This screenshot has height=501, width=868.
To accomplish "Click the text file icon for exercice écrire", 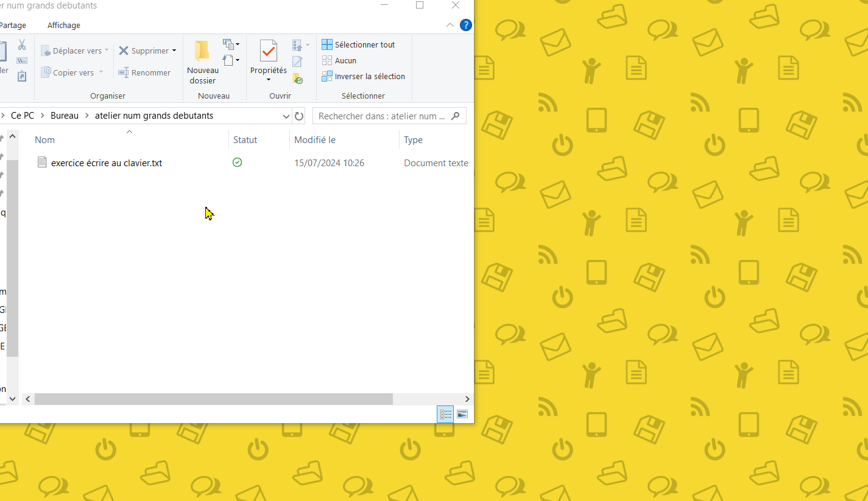I will click(42, 162).
